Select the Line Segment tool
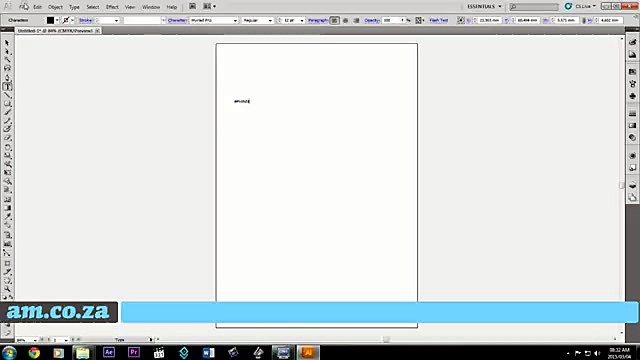Viewport: 640px width, 360px height. 7,95
